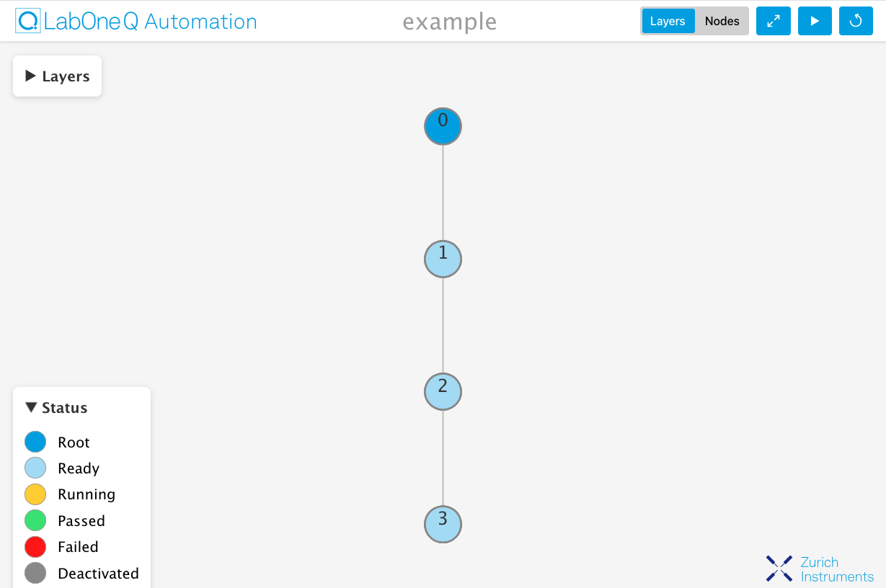Click the Running yellow status swatch
The width and height of the screenshot is (886, 588).
click(35, 494)
